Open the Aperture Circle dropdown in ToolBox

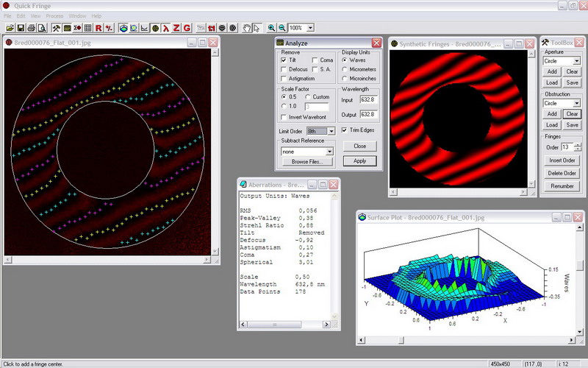click(x=577, y=61)
